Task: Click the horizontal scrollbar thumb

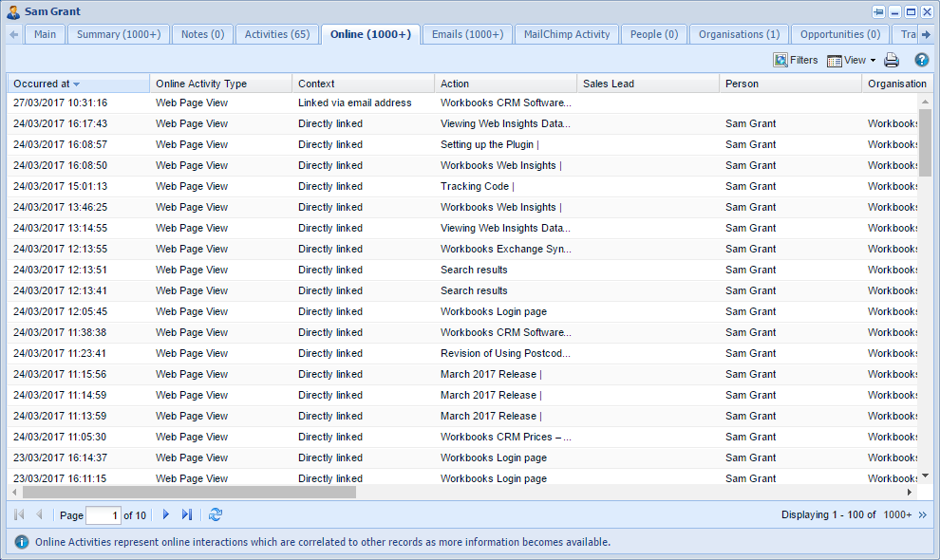Action: (190, 493)
